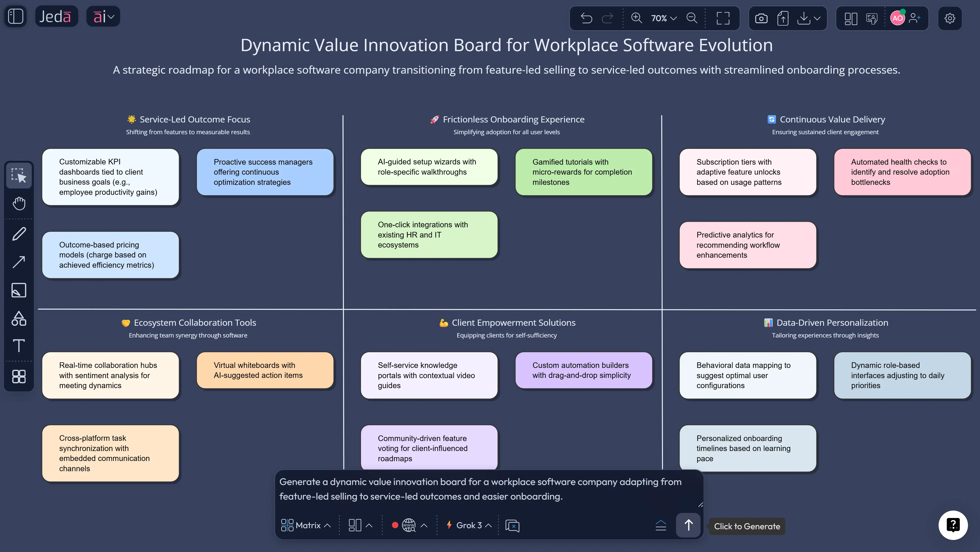Viewport: 980px width, 552px height.
Task: Select the Text tool
Action: pos(19,346)
